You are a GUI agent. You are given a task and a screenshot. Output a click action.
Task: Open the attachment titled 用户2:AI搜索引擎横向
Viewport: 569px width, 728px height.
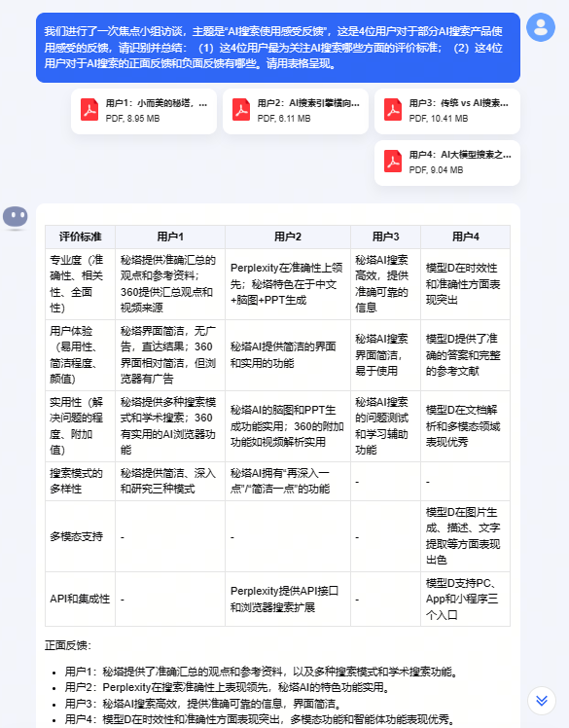point(296,111)
